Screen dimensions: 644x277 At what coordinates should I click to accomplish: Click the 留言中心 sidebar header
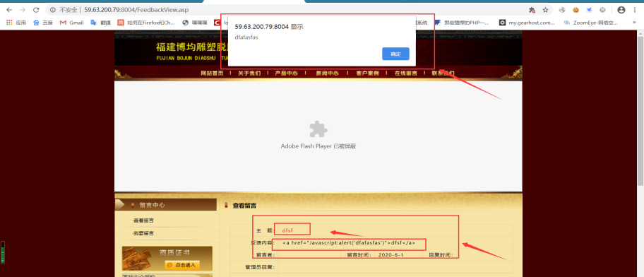click(x=166, y=205)
